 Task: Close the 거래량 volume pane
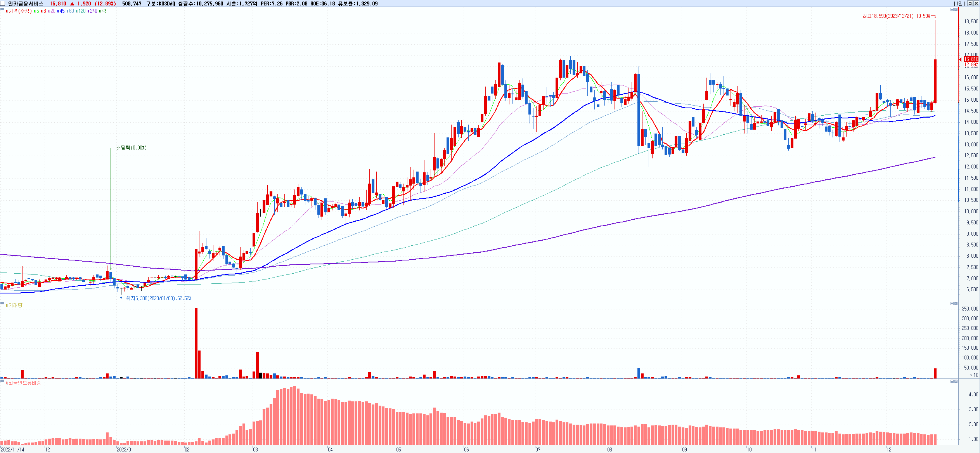point(956,304)
